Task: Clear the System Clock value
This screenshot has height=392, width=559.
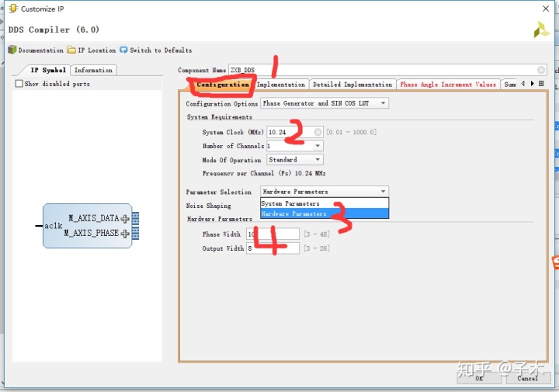Action: point(318,132)
